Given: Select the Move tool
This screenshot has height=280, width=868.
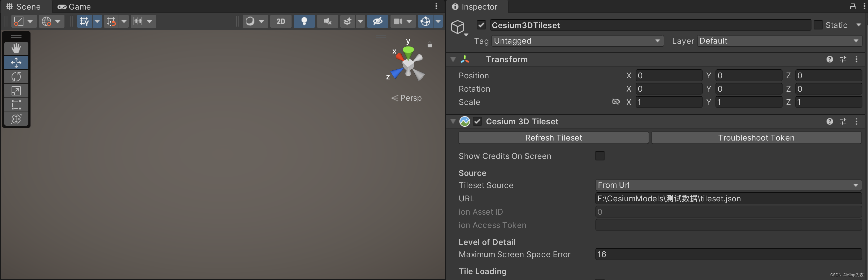Looking at the screenshot, I should click(16, 63).
